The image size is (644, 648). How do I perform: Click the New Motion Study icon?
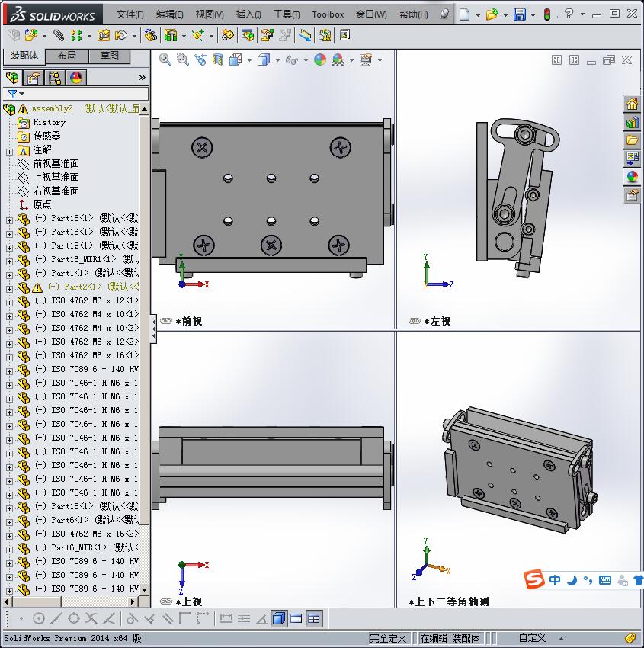[227, 35]
